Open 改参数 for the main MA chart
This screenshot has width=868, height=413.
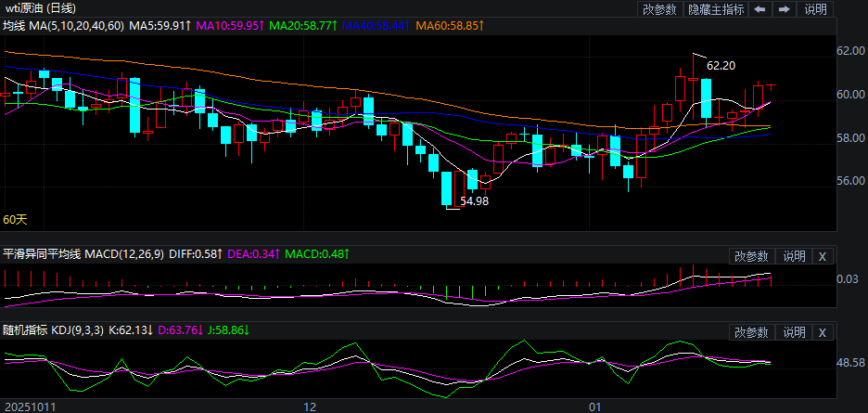pos(659,9)
